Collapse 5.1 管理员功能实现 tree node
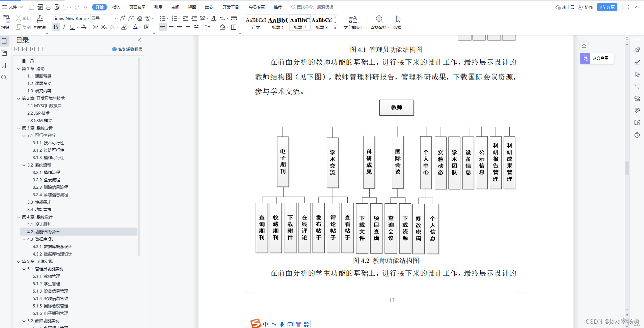 pos(24,269)
